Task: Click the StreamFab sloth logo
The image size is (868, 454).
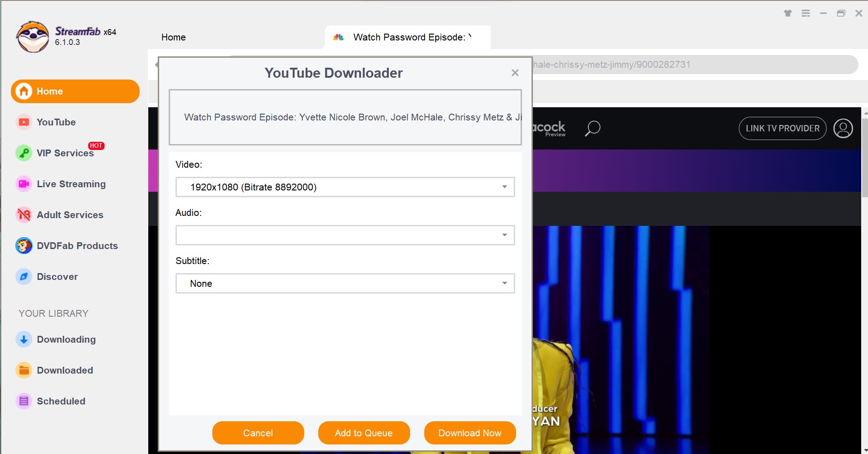Action: (32, 37)
